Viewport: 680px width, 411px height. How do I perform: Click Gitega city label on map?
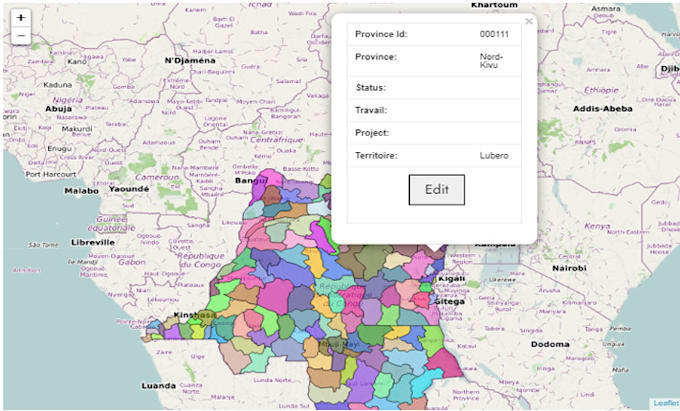point(450,301)
